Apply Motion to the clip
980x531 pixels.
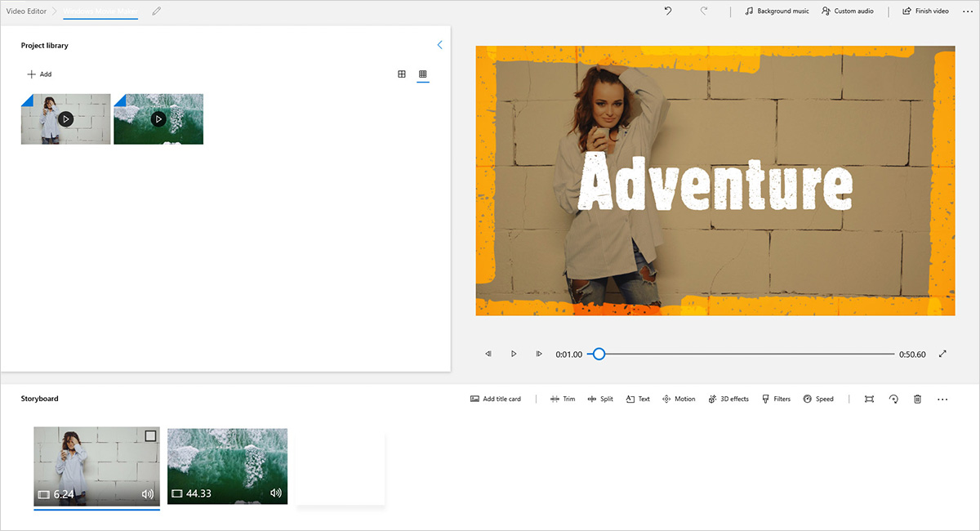[x=679, y=399]
